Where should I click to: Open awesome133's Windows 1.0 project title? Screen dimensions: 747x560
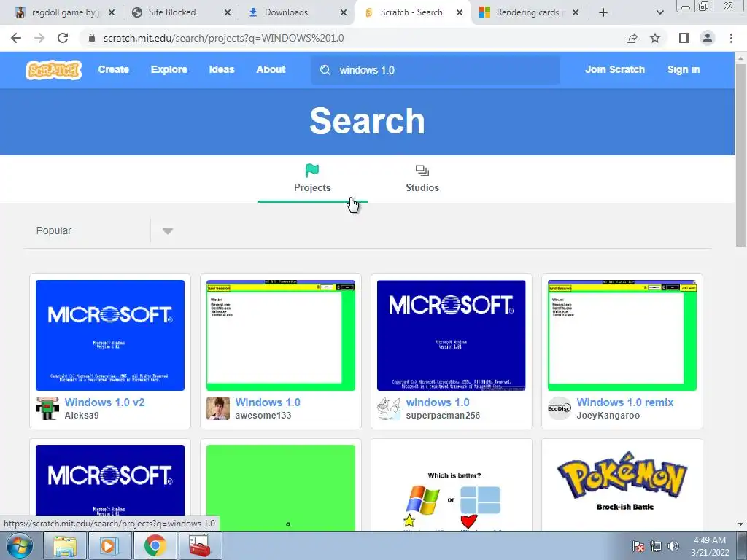268,402
